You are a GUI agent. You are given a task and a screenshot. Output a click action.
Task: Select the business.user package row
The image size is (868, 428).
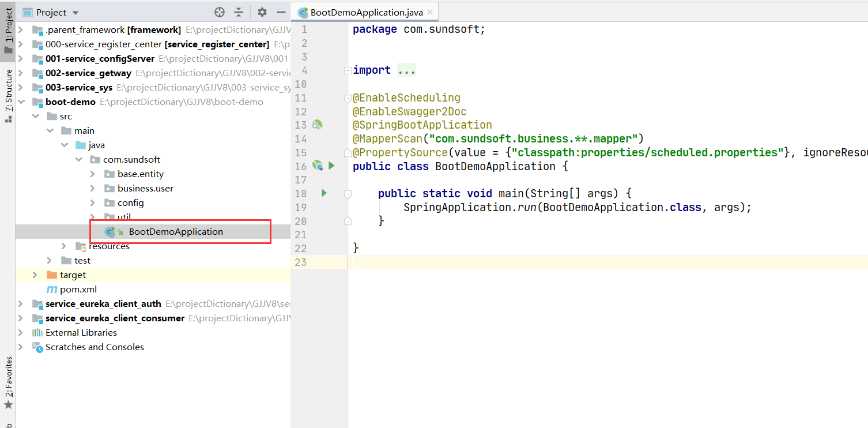point(153,188)
